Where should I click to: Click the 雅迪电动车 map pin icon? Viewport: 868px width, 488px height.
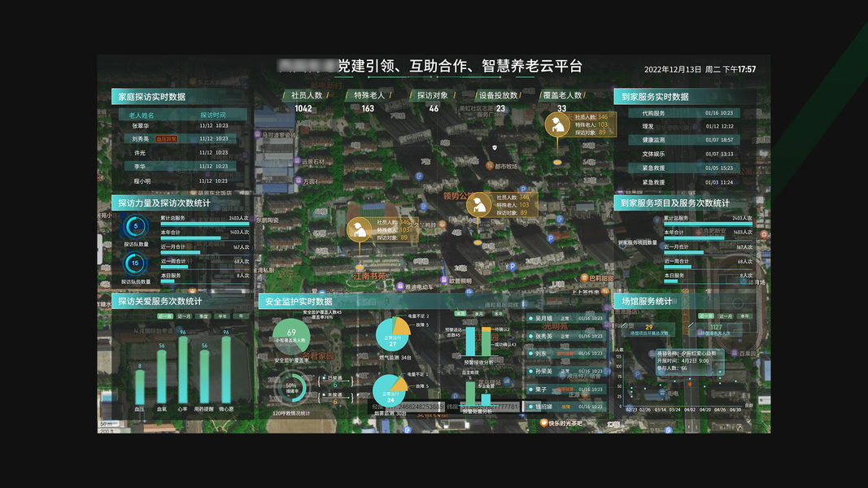400,286
